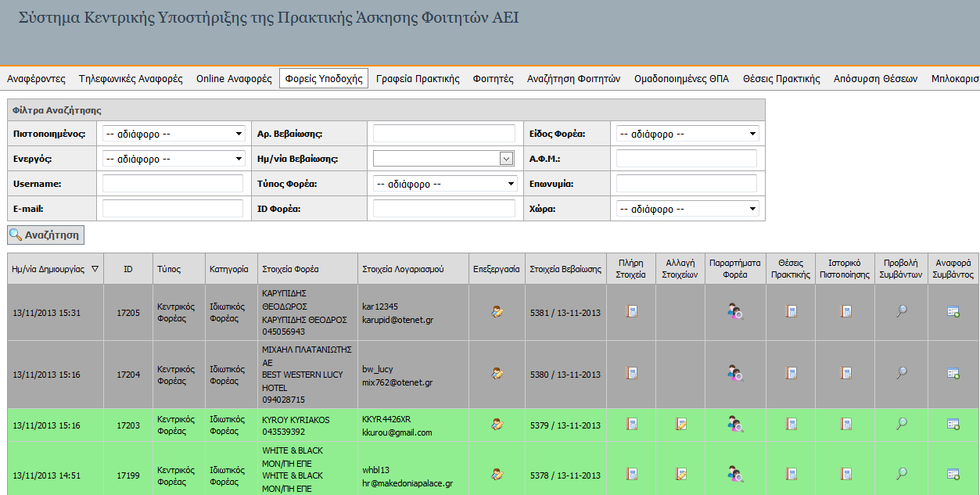Open the Απόσυρση Θέσεων menu
980x495 pixels.
click(x=875, y=79)
